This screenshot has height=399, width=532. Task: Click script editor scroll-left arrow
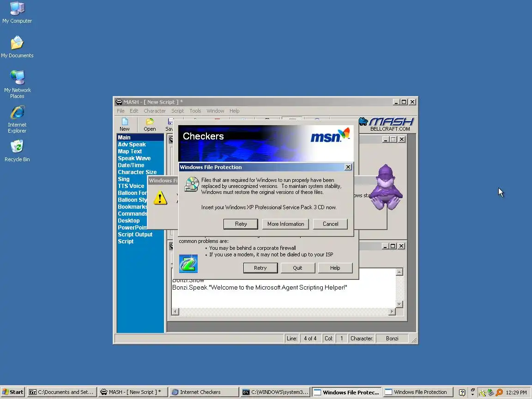point(175,311)
